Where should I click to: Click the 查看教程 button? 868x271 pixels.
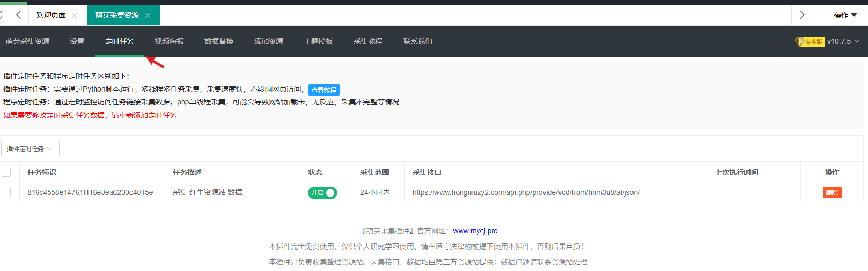click(323, 90)
